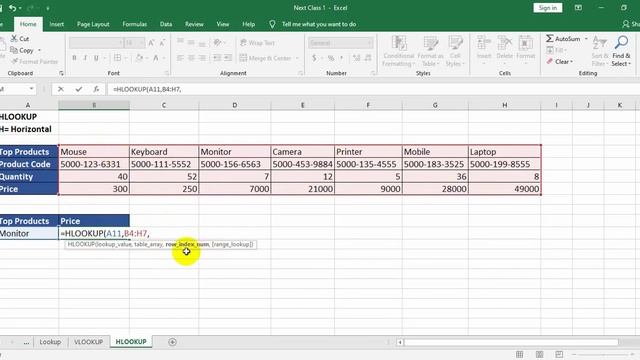Toggle Italic formatting
This screenshot has width=640, height=360.
coord(85,58)
